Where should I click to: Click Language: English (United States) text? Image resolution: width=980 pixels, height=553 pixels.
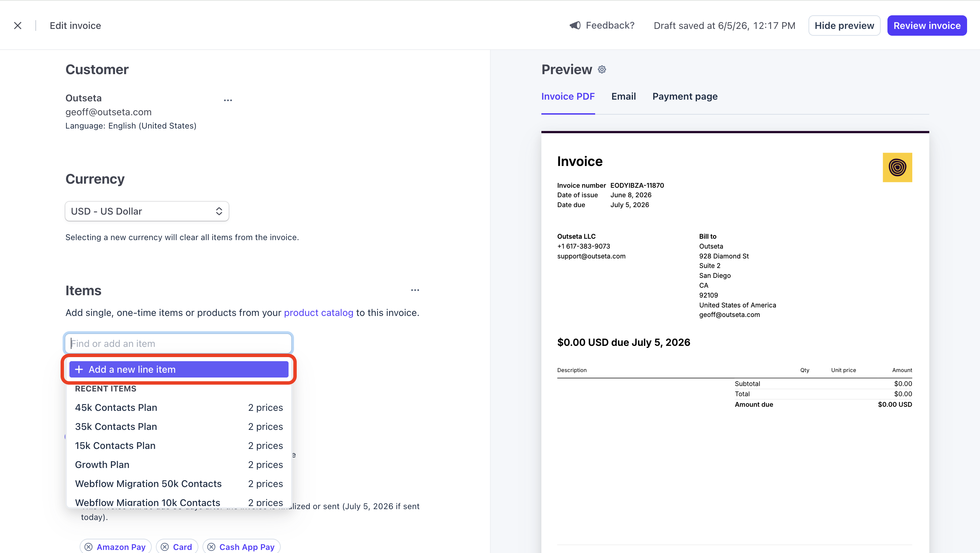(131, 126)
